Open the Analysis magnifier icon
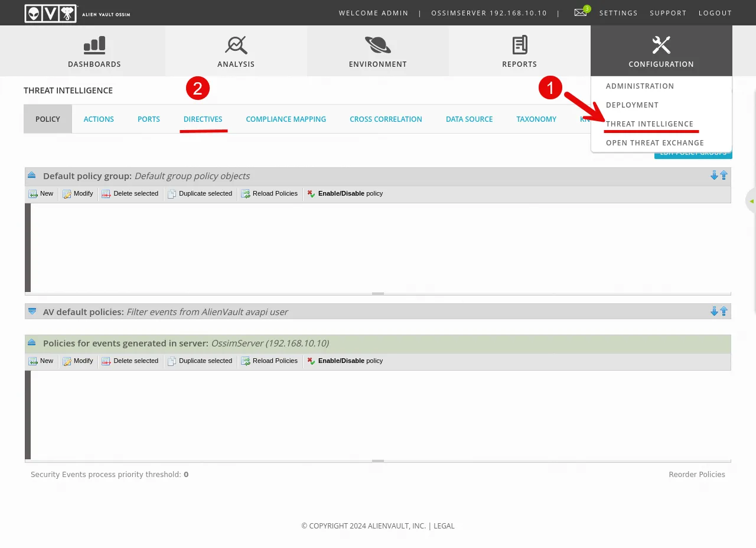Screen dimensions: 756x548 pyautogui.click(x=236, y=45)
